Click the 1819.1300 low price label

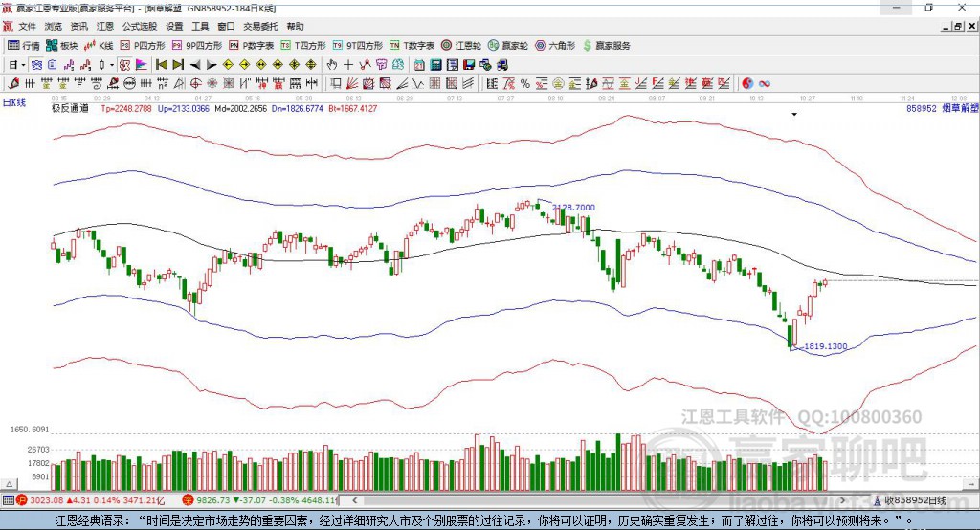pos(826,346)
